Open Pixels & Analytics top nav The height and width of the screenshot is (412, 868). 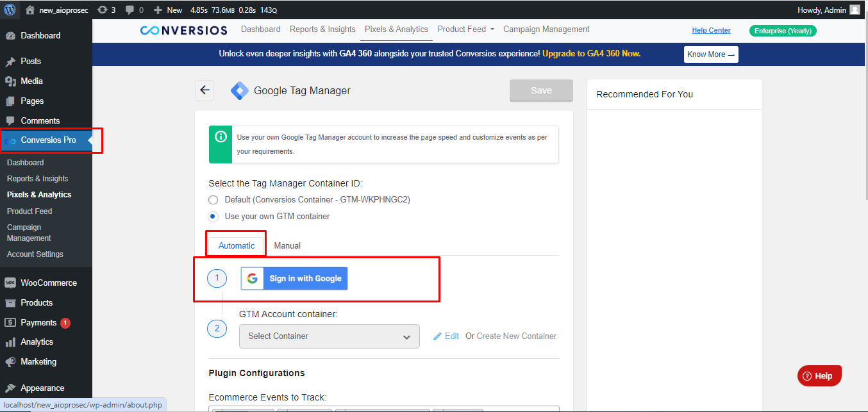tap(396, 29)
